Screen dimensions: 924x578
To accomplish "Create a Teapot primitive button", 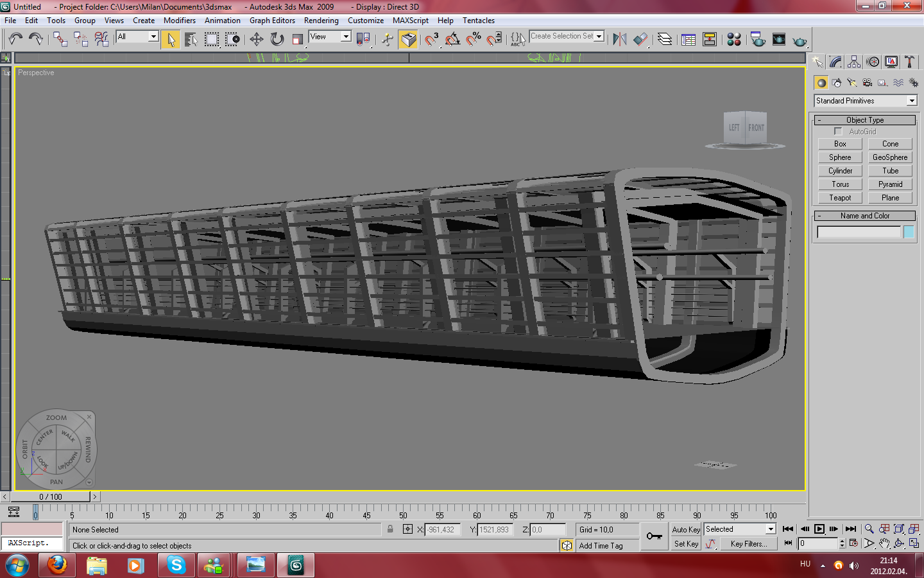I will pos(840,198).
